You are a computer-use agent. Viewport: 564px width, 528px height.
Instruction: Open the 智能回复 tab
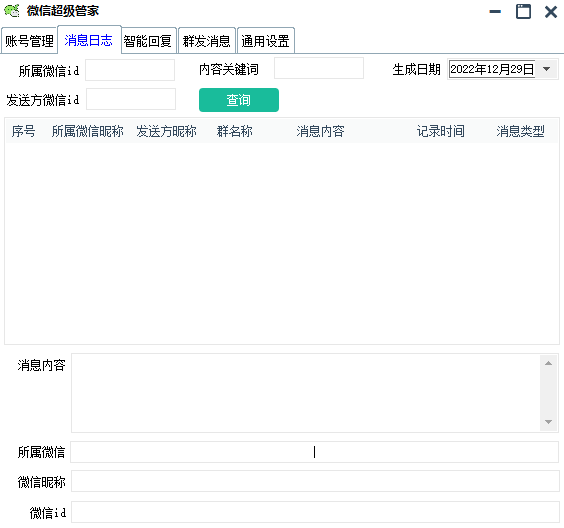pyautogui.click(x=148, y=41)
